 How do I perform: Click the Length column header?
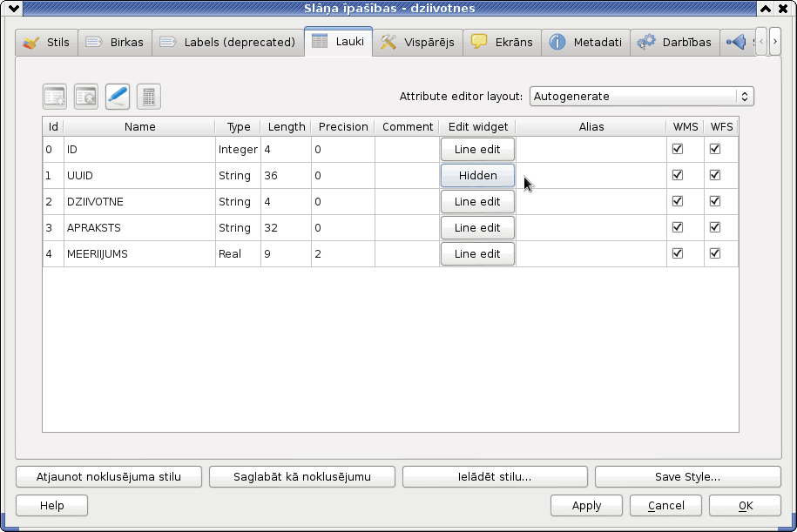click(287, 127)
